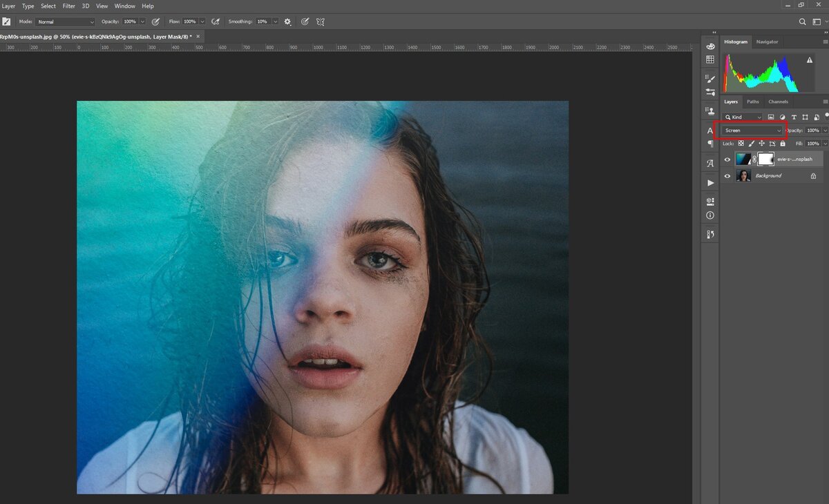Expand the Smoothing slider arrow
Viewport: 829px width, 504px height.
pyautogui.click(x=276, y=22)
